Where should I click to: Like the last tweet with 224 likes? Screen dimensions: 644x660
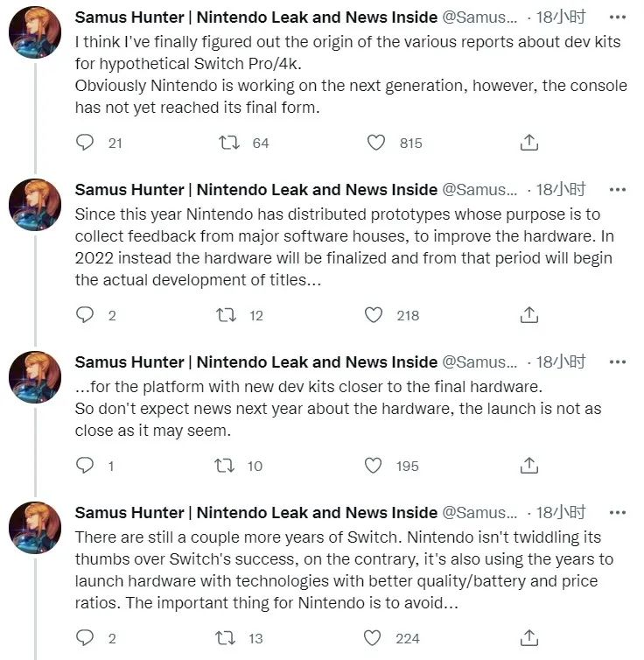pyautogui.click(x=374, y=638)
